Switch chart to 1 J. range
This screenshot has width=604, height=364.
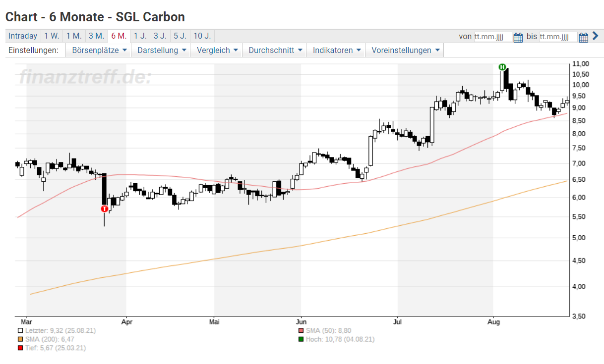click(140, 36)
